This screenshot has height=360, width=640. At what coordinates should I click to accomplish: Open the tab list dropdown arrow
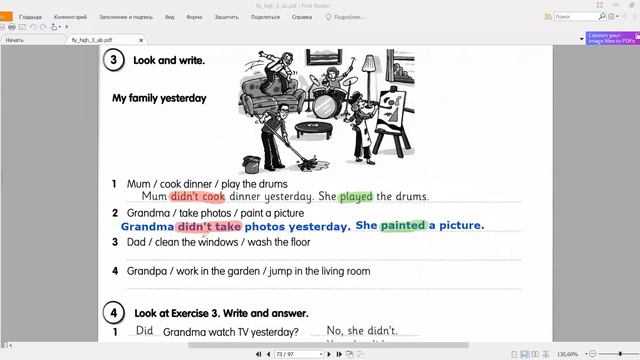(x=582, y=39)
